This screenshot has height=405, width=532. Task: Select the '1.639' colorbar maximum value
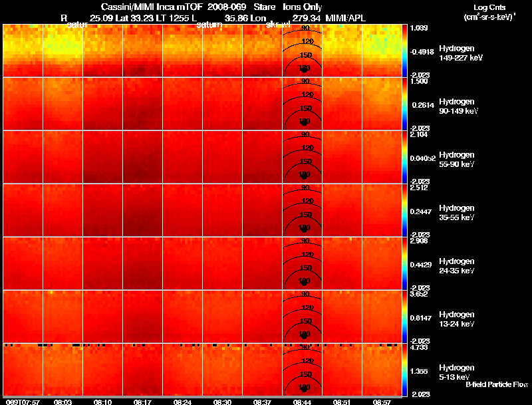(x=419, y=28)
